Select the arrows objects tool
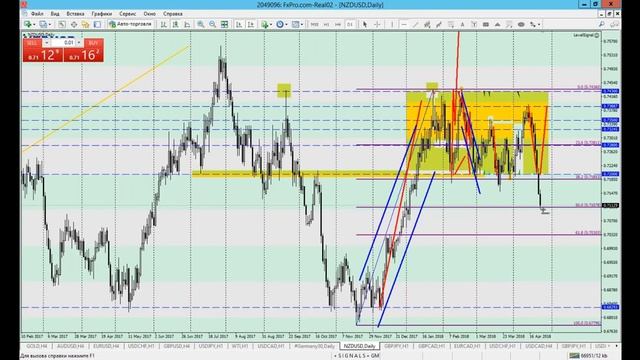 [533, 24]
